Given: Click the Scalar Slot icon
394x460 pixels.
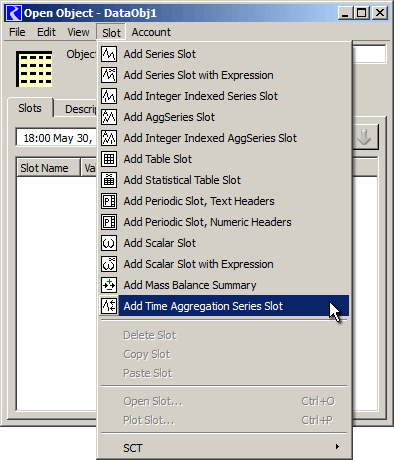Looking at the screenshot, I should pyautogui.click(x=109, y=243).
